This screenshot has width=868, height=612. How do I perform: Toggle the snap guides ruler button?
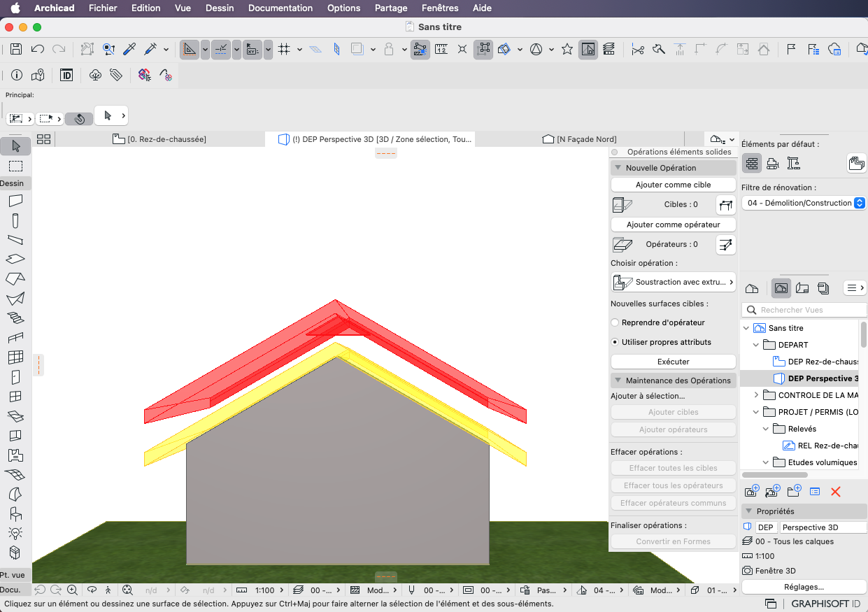pyautogui.click(x=221, y=49)
